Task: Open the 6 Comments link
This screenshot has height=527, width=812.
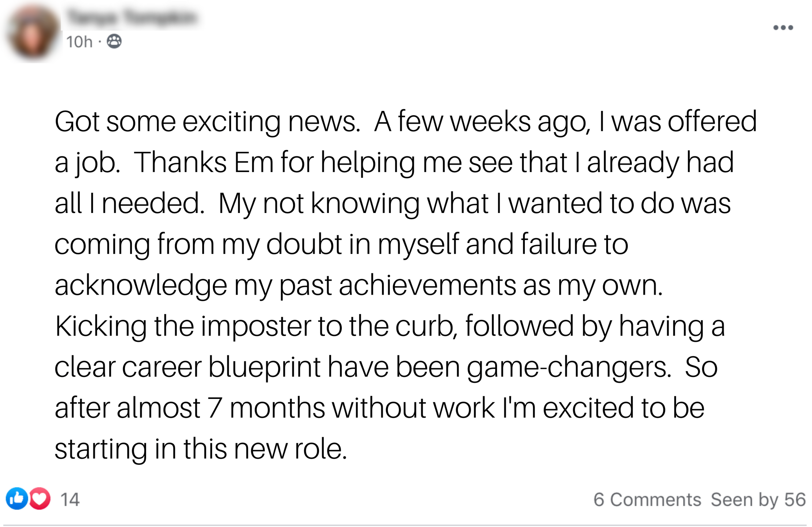Action: 647,500
